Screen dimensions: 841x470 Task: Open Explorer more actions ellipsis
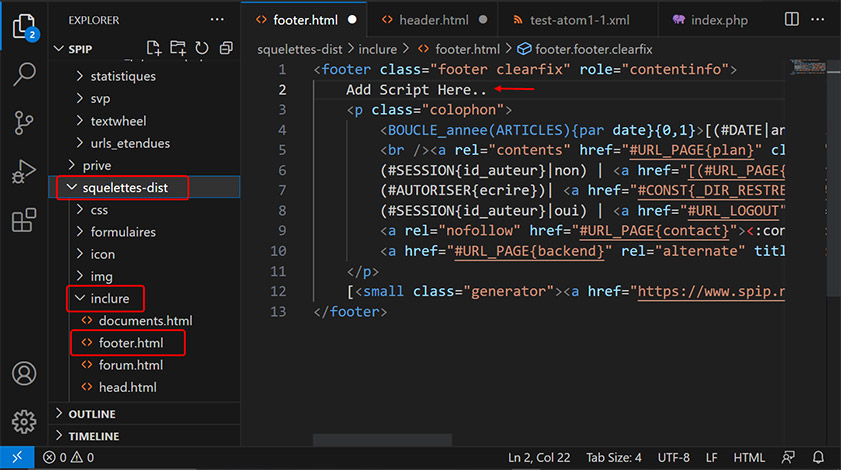[x=217, y=20]
